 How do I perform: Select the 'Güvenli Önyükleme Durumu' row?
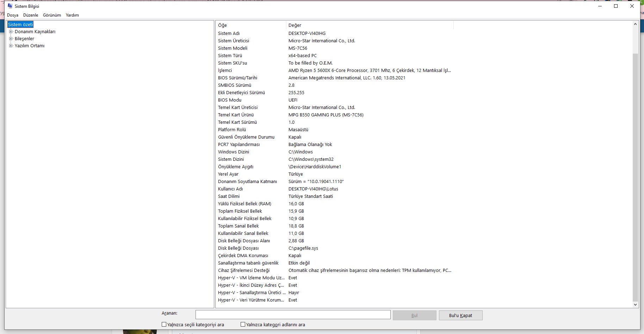click(335, 137)
